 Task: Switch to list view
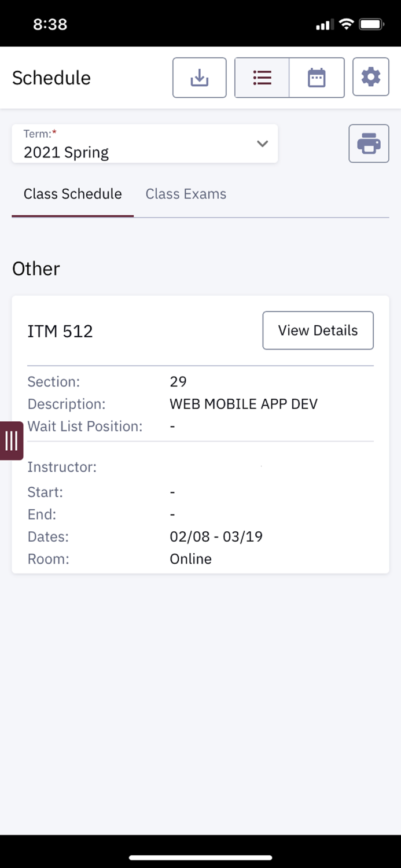click(262, 78)
